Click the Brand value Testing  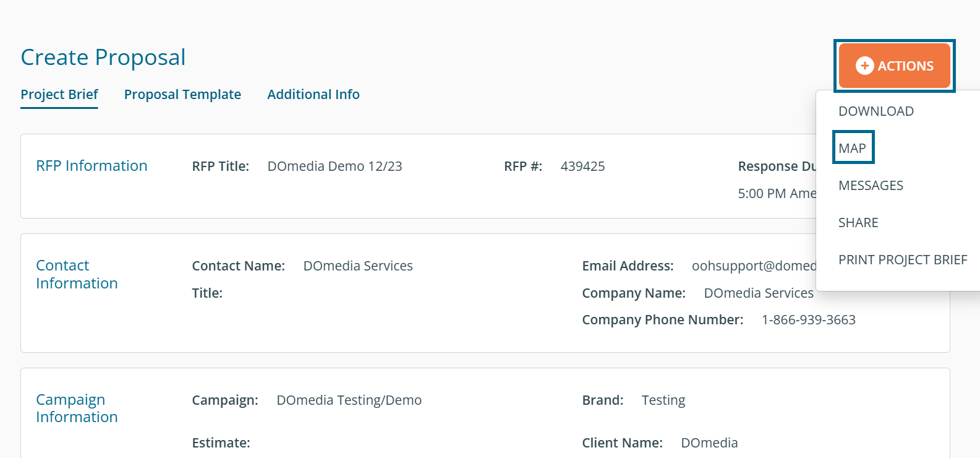(663, 400)
